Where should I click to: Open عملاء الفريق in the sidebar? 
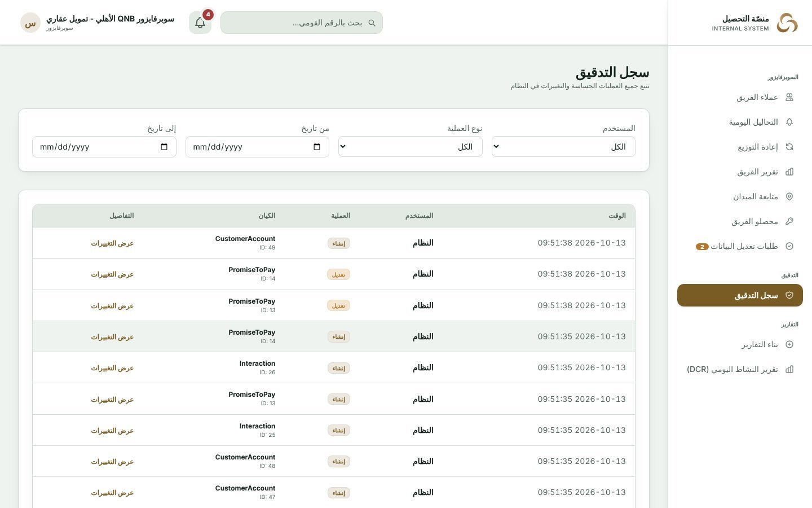click(x=740, y=97)
